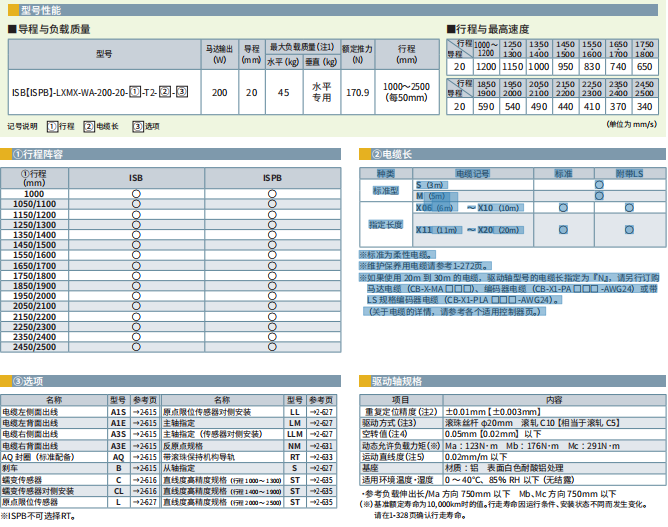This screenshot has height=527, width=668.
Task: Click the max speed value 340
Action: (x=645, y=107)
